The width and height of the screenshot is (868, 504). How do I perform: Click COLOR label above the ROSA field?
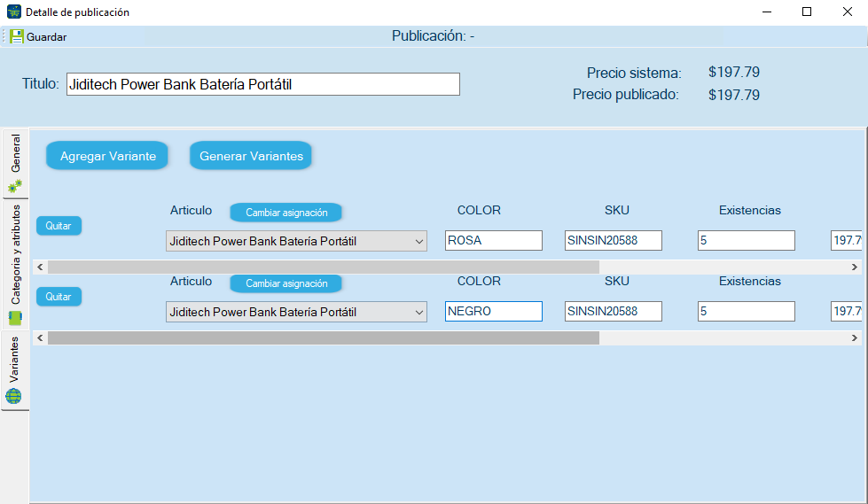point(479,210)
